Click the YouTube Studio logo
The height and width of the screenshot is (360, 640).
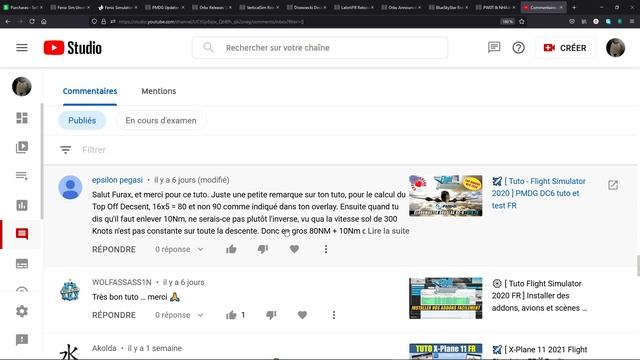73,48
